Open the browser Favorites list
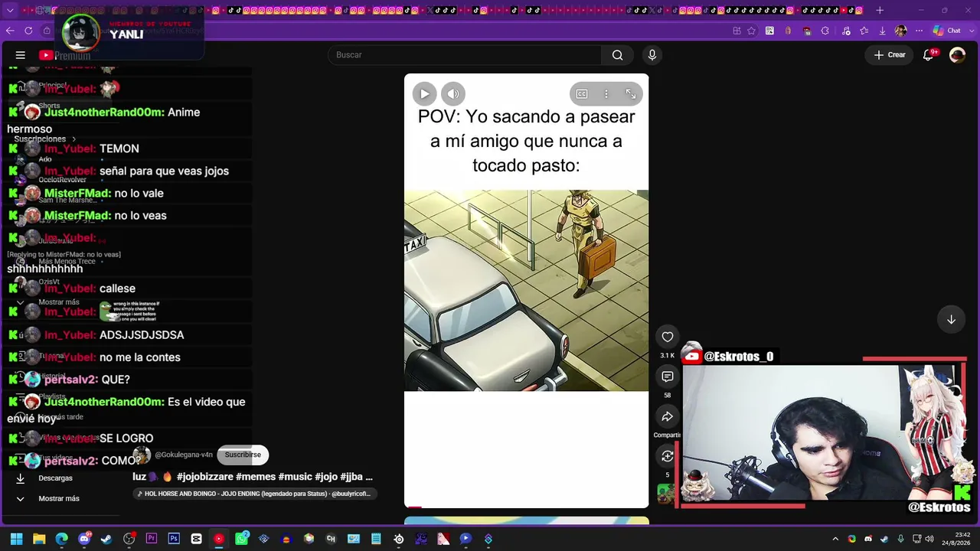980x551 pixels. pyautogui.click(x=864, y=31)
